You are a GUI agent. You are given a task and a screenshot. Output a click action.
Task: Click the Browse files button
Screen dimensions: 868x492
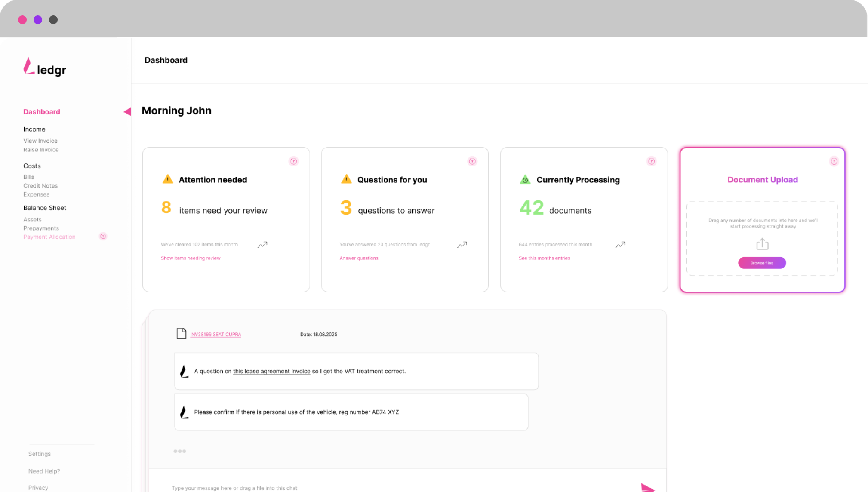(762, 263)
